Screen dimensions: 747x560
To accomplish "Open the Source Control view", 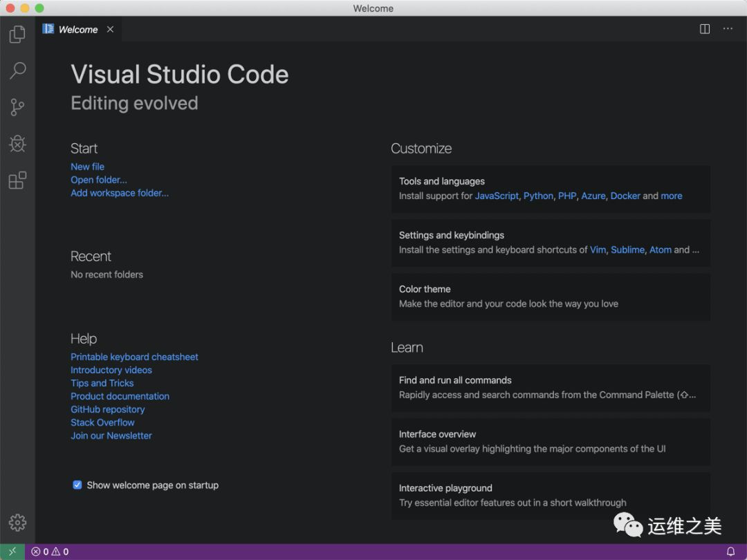I will point(17,107).
